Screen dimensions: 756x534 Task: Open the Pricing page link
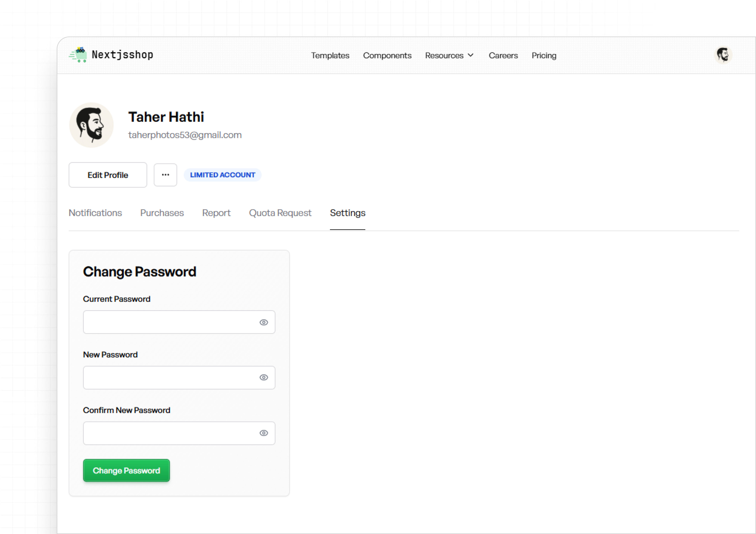tap(544, 56)
